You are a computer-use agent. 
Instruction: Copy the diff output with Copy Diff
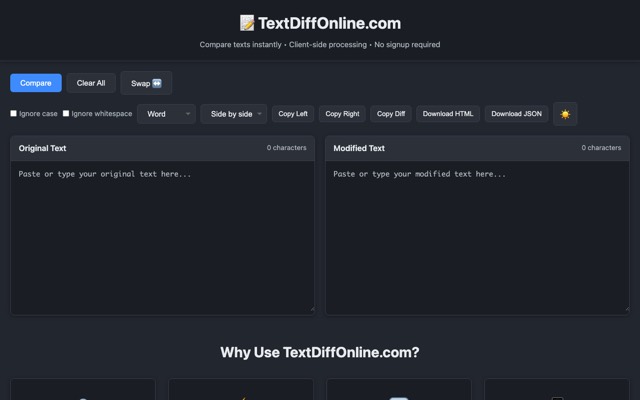tap(391, 114)
